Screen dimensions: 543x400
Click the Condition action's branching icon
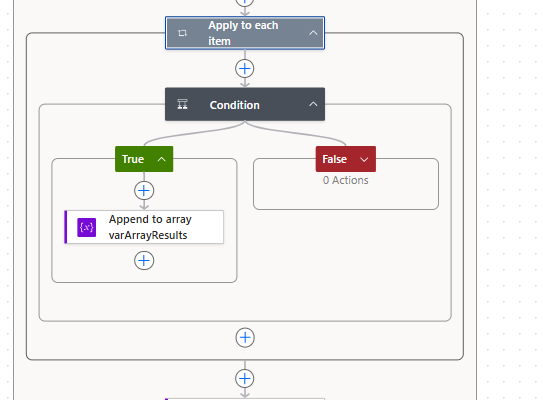[183, 104]
